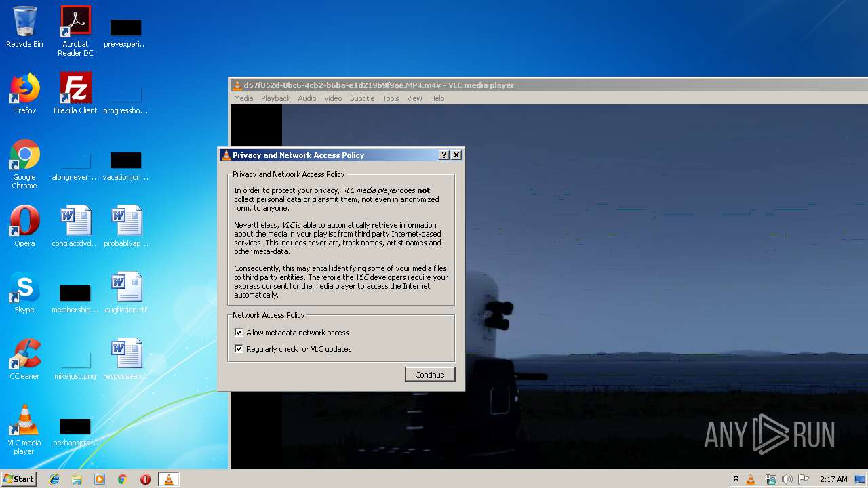Open the Firefox desktop shortcut
This screenshot has height=488, width=868.
coord(24,94)
